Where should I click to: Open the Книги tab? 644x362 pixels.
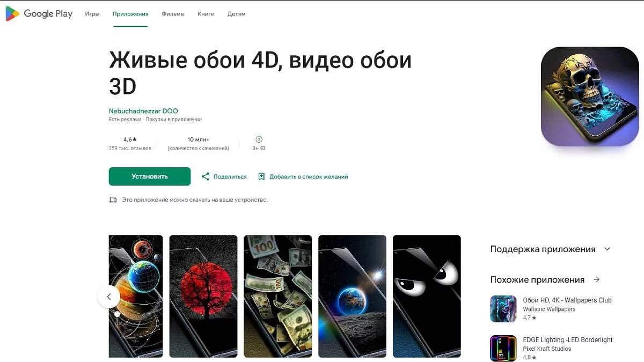point(206,14)
